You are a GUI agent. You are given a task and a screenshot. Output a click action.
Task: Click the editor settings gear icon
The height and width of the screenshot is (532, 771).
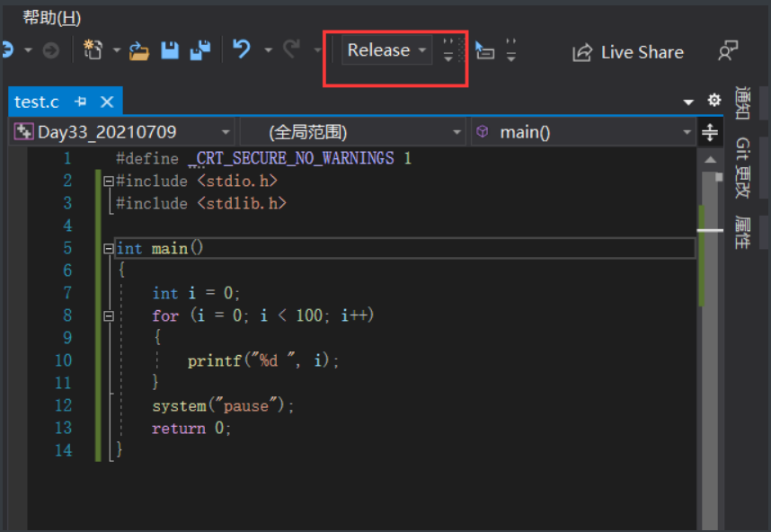[714, 101]
